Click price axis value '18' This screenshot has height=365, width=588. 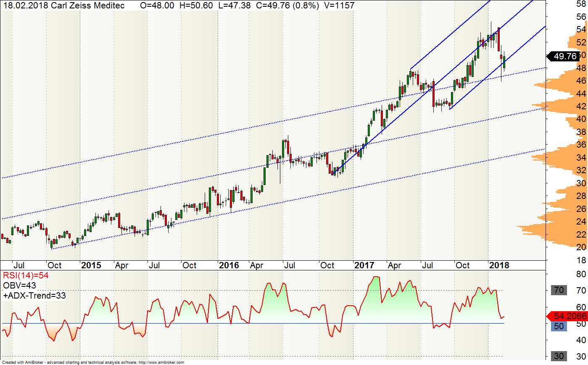(x=582, y=261)
